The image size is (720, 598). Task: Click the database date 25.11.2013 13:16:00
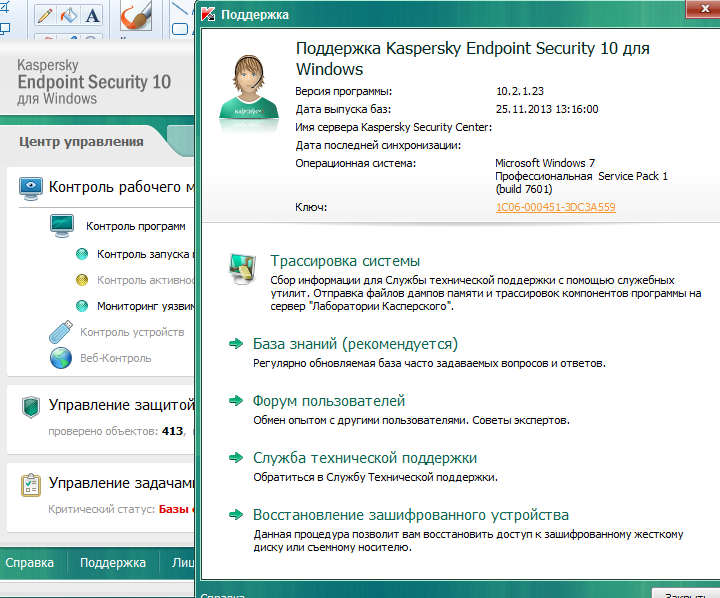547,109
